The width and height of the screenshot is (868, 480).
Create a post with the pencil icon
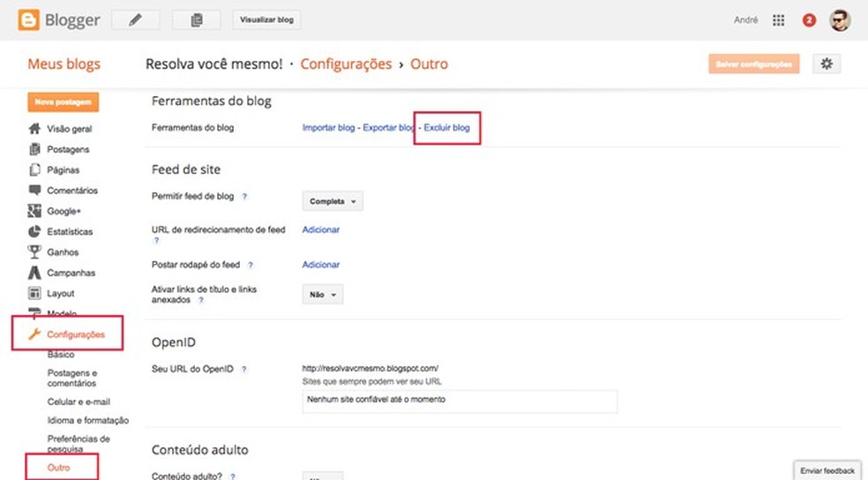[x=136, y=20]
